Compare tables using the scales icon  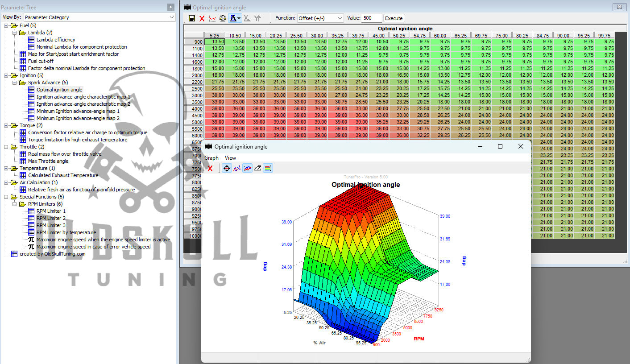(223, 18)
